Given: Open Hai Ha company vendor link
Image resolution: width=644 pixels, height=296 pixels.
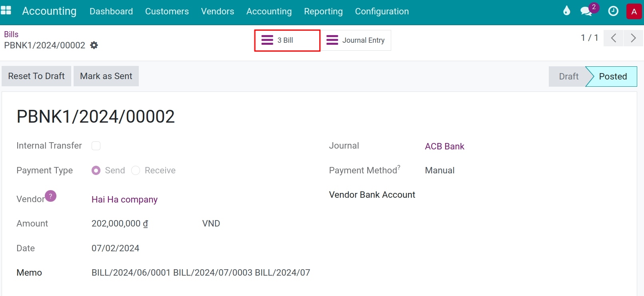Looking at the screenshot, I should tap(124, 199).
